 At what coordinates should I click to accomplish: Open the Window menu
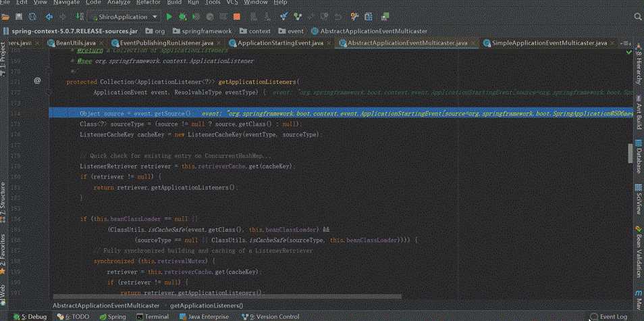tap(255, 3)
